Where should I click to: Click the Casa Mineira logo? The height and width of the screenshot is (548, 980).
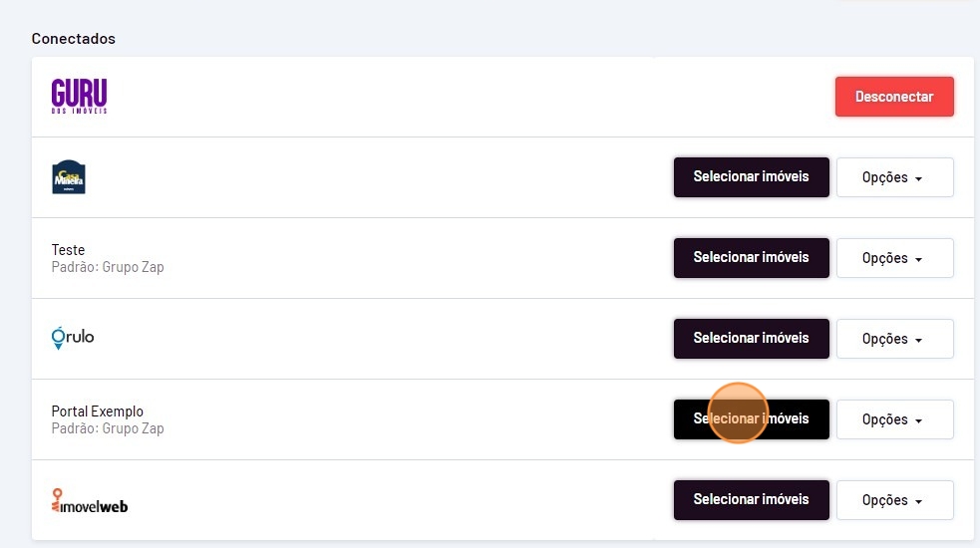click(69, 177)
